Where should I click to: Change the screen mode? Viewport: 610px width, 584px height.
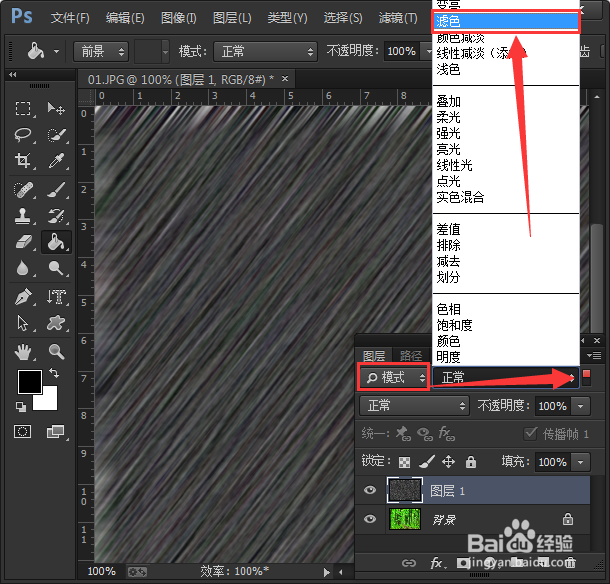point(56,431)
